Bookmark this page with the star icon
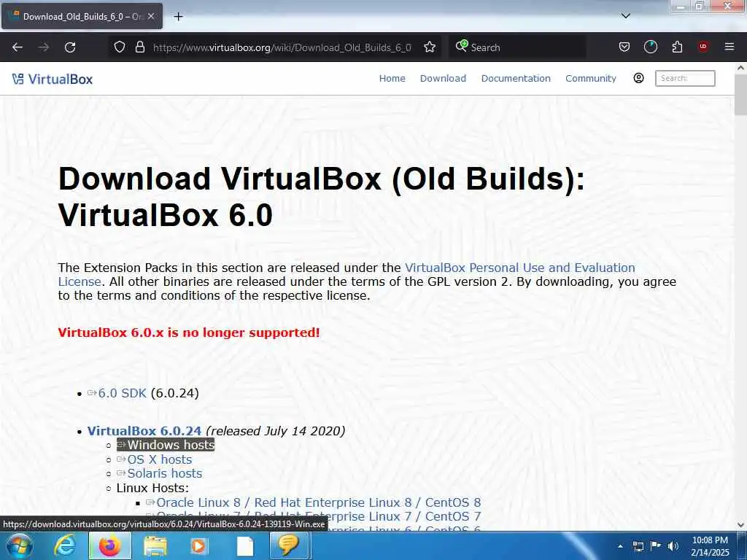747x560 pixels. click(429, 47)
